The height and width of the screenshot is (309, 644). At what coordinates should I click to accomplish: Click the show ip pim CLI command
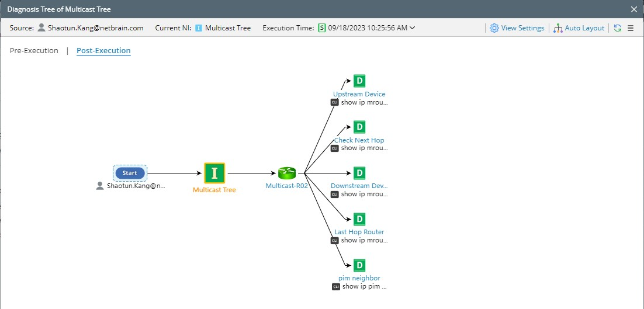pyautogui.click(x=364, y=287)
